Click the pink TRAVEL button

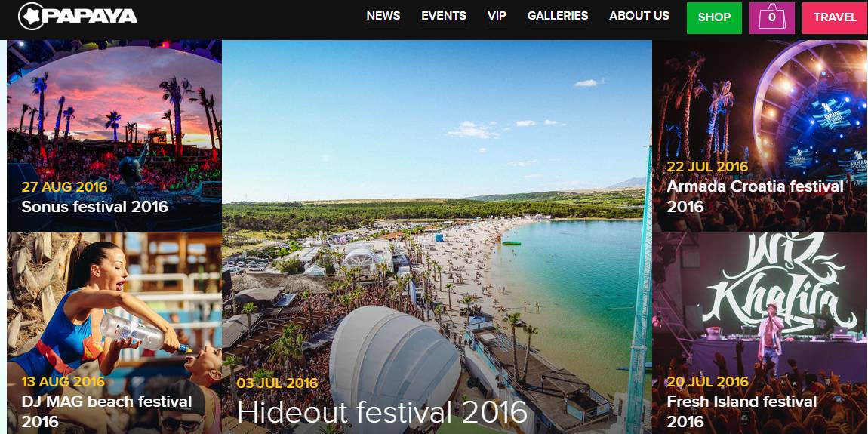coord(835,17)
